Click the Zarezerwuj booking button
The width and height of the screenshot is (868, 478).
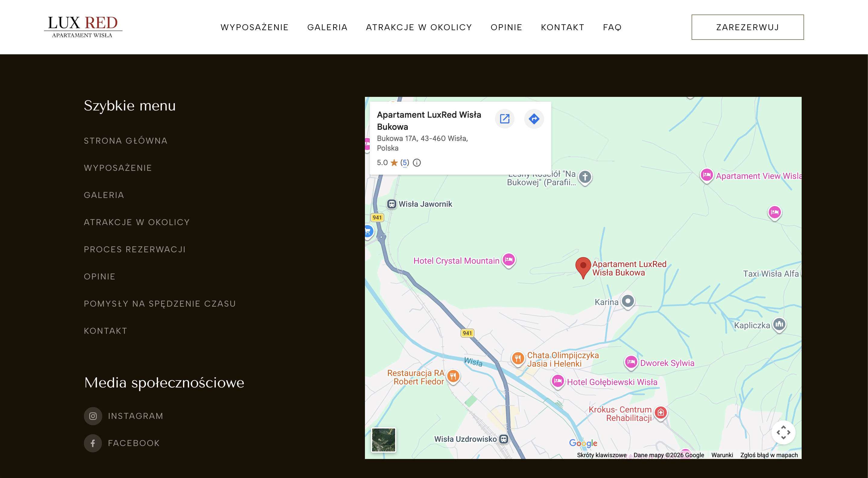point(747,27)
